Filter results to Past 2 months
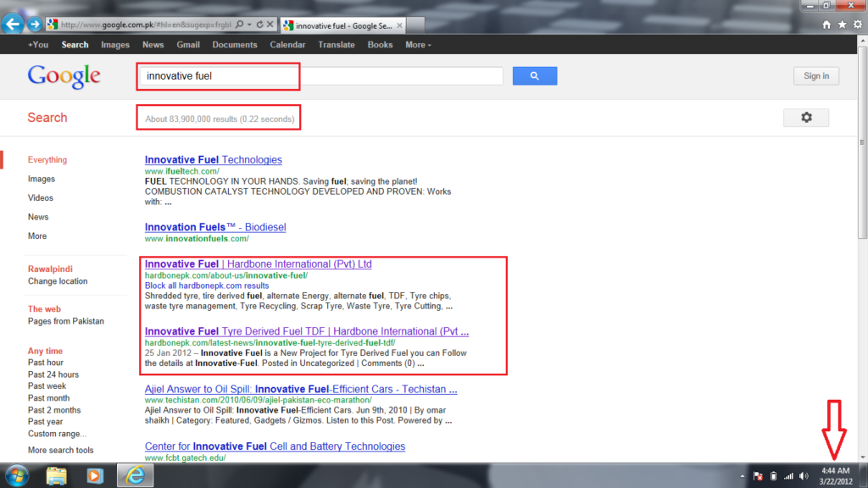This screenshot has height=488, width=868. (x=54, y=410)
